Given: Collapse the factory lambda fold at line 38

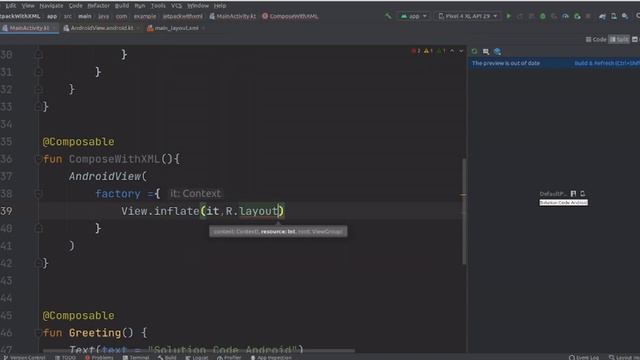Looking at the screenshot, I should 38,193.
